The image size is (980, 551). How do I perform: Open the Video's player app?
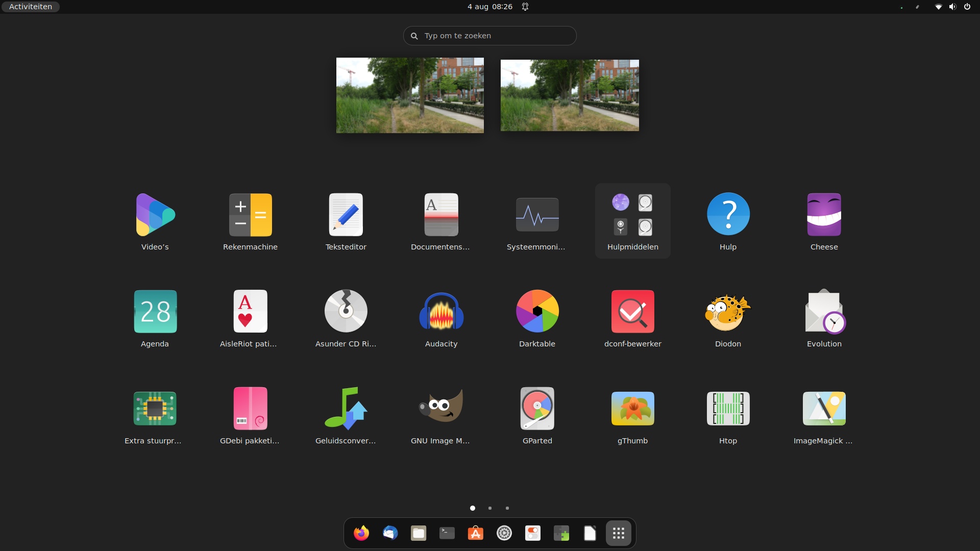click(x=155, y=215)
